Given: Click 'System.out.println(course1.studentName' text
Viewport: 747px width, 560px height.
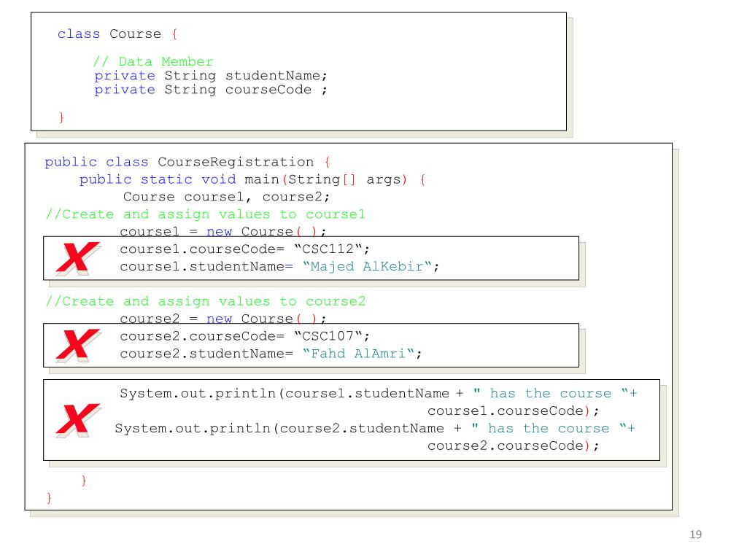Looking at the screenshot, I should (x=285, y=393).
